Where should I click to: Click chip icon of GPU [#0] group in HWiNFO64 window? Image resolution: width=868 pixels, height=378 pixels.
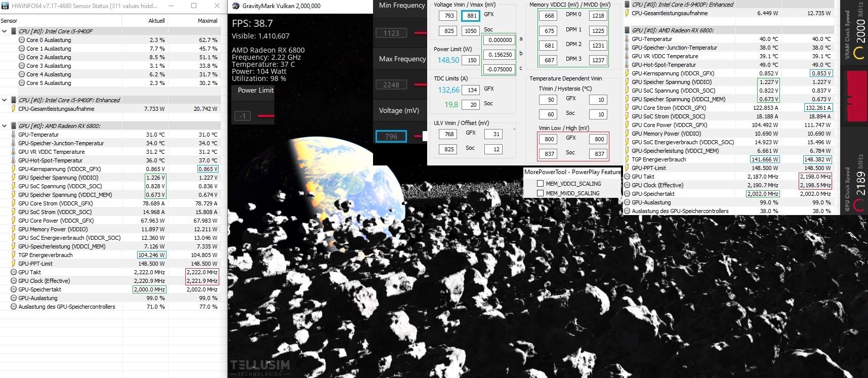click(14, 125)
